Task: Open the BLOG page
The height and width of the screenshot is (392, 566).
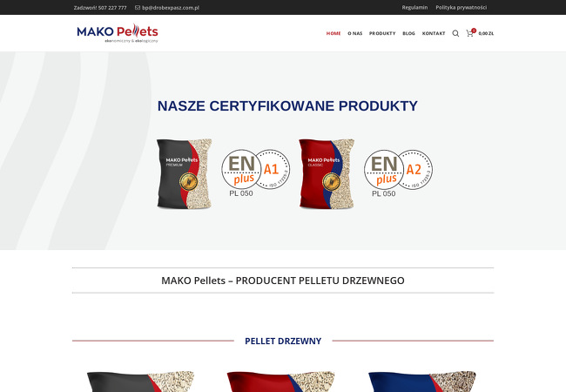Action: tap(408, 33)
